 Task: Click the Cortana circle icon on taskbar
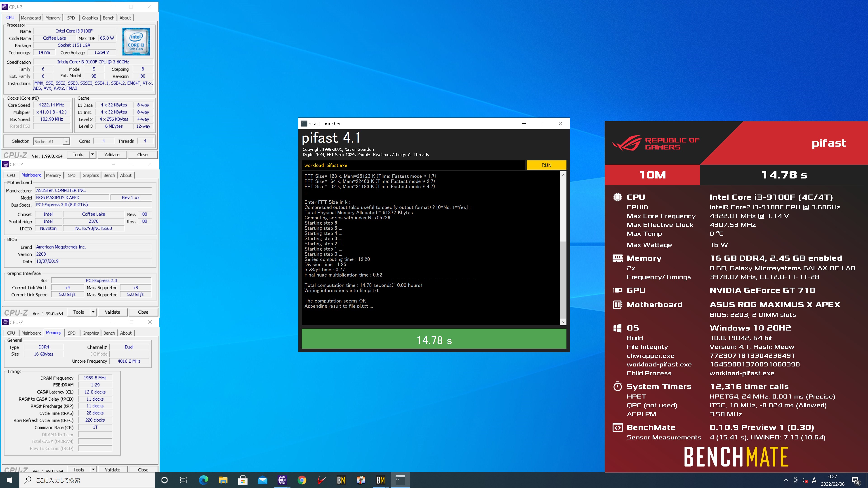click(x=164, y=480)
